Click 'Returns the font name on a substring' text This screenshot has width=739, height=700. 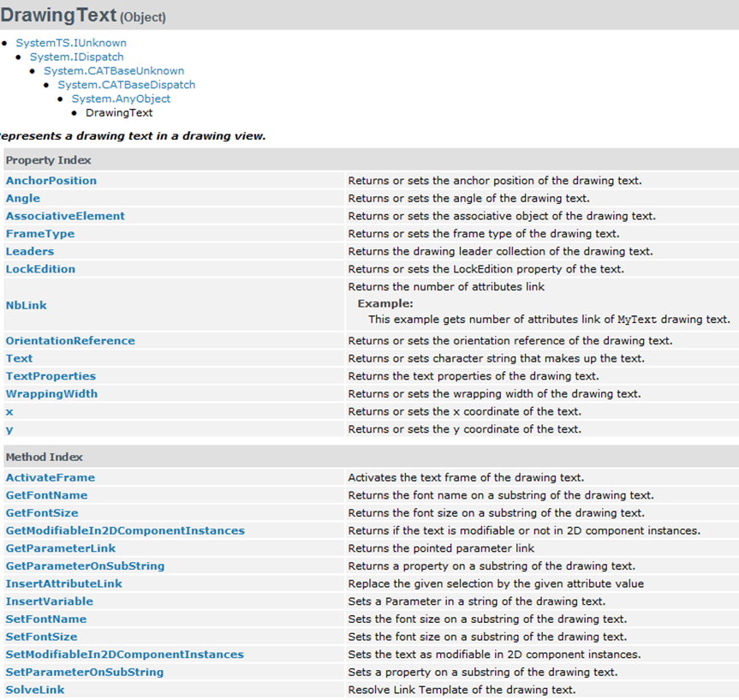tap(501, 495)
